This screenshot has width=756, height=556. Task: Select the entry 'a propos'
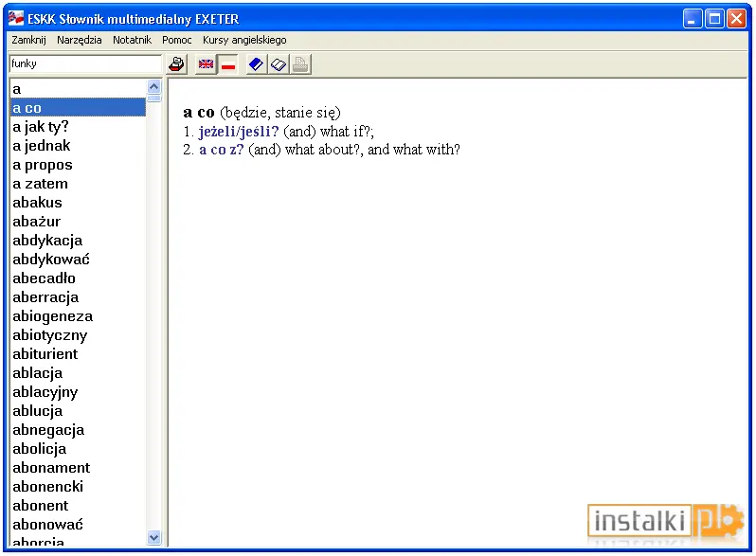78,165
